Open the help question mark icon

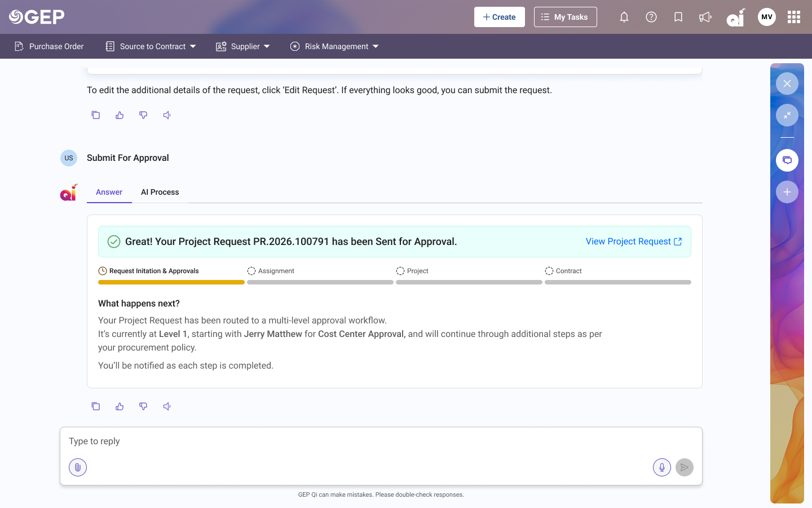pos(651,17)
